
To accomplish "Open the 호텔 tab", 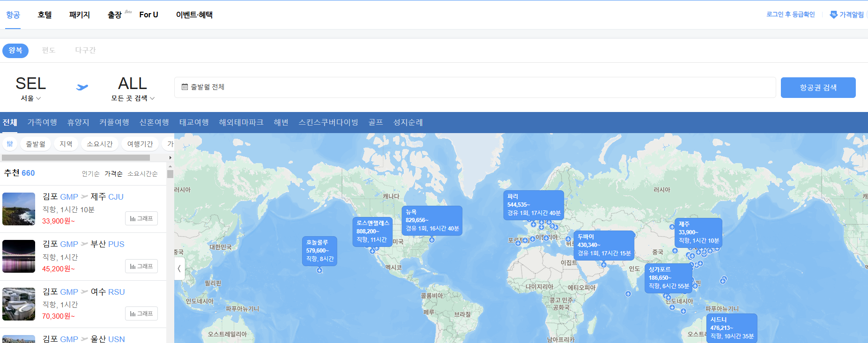I will [45, 15].
